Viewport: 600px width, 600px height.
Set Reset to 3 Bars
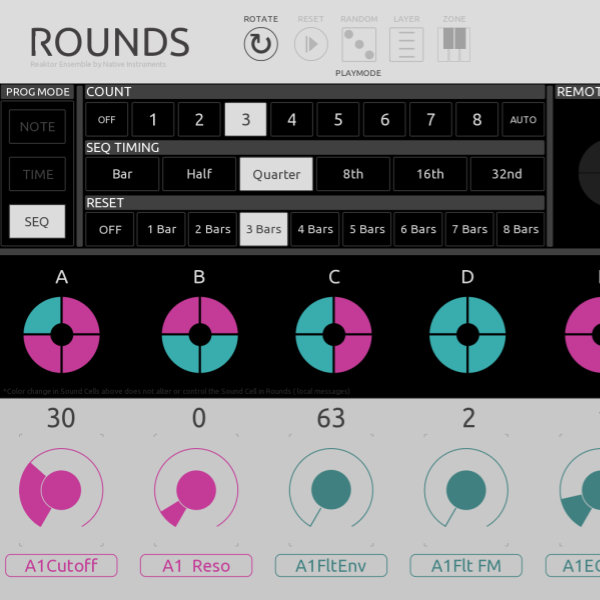[x=264, y=229]
